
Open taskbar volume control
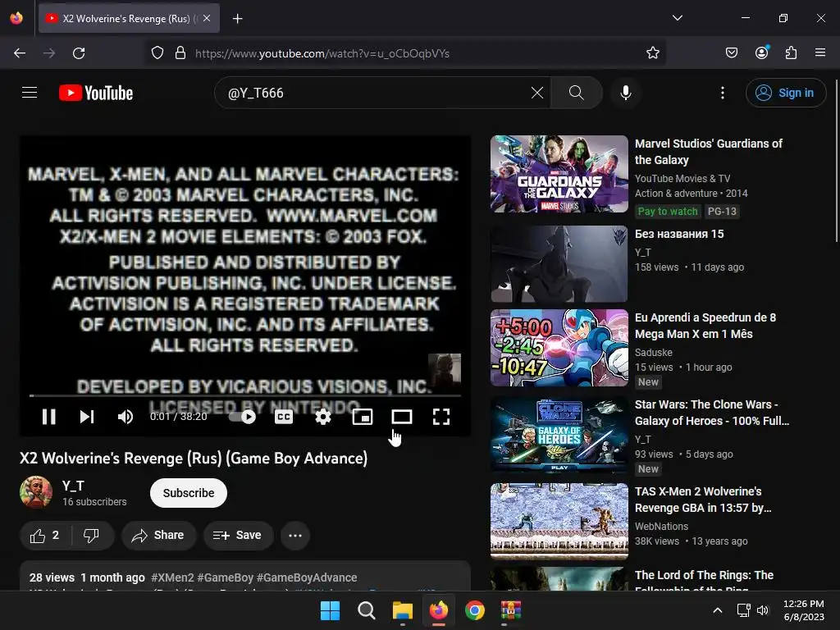(763, 610)
